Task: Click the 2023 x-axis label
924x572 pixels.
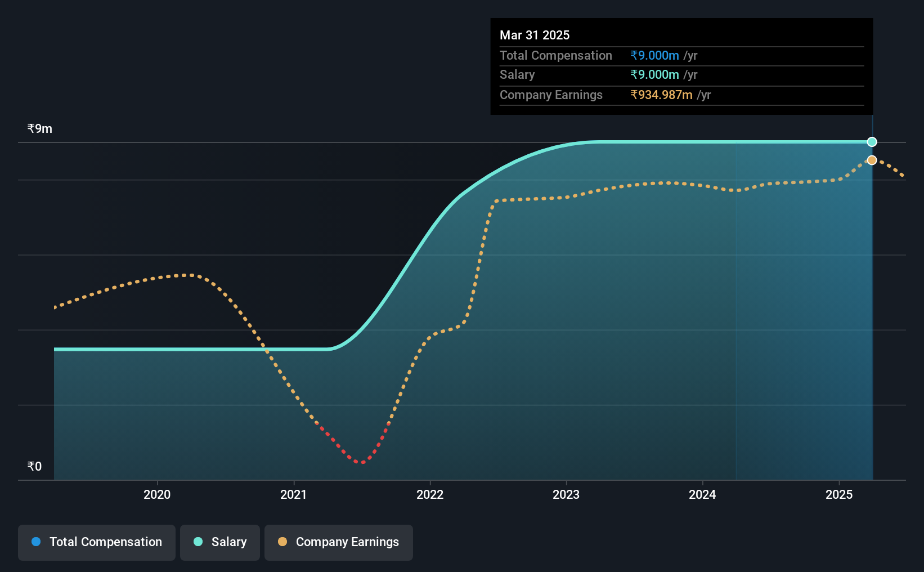Action: (x=566, y=494)
